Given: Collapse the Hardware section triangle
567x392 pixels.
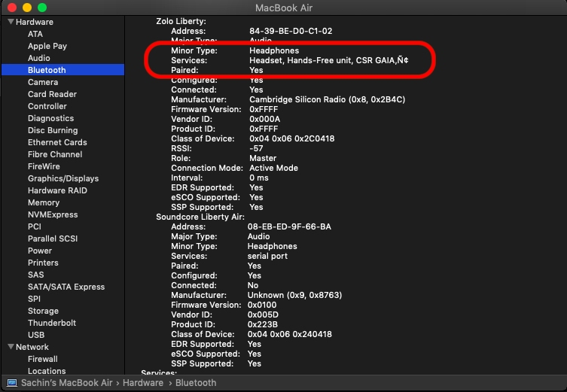Looking at the screenshot, I should [11, 22].
